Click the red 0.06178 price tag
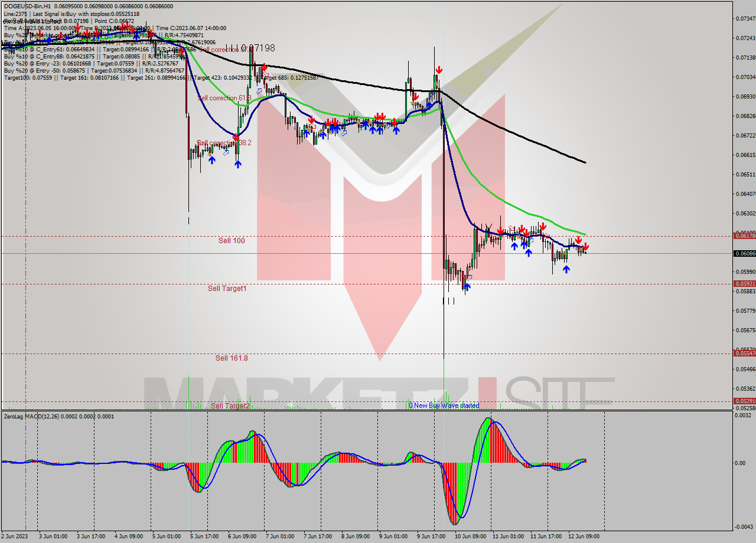Viewport: 756px width, 543px height. click(x=744, y=235)
